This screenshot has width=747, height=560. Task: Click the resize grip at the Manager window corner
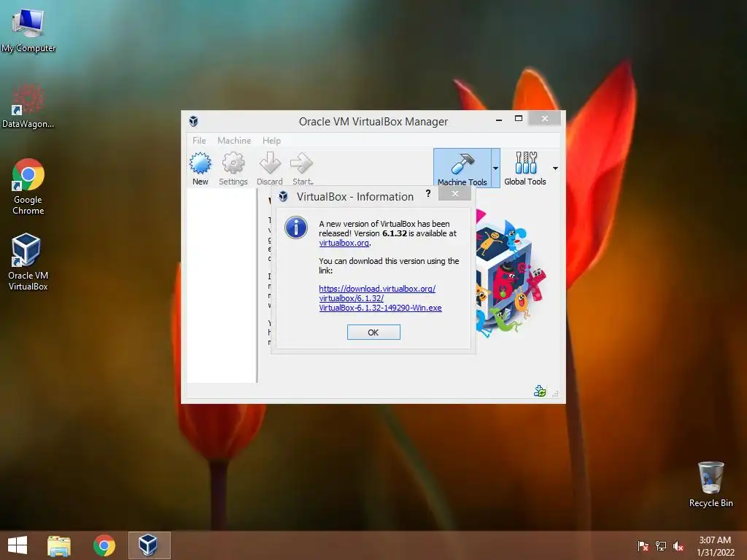click(555, 394)
